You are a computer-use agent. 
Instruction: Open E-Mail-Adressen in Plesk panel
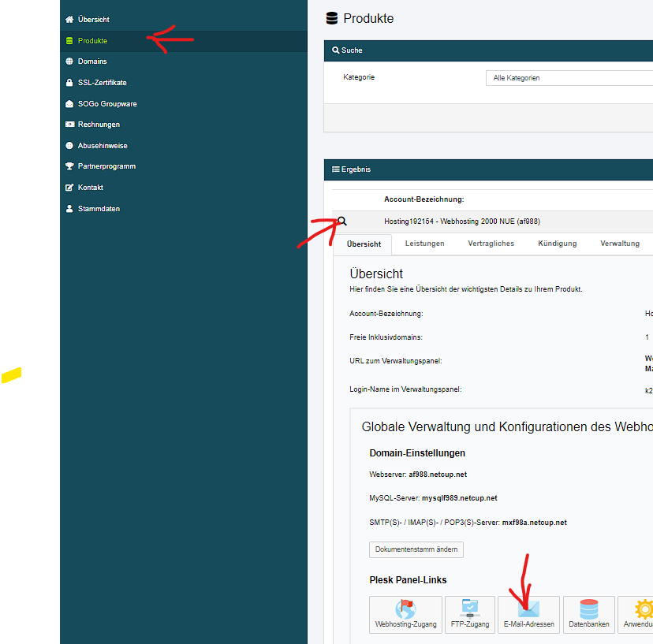[528, 615]
